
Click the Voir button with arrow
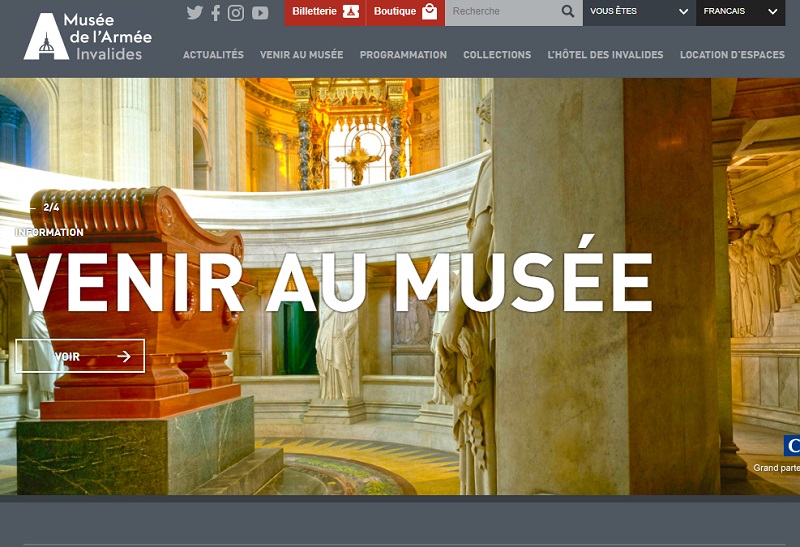80,356
